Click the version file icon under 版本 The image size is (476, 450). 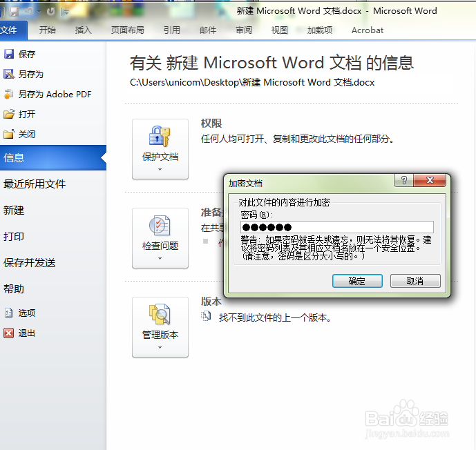[206, 317]
